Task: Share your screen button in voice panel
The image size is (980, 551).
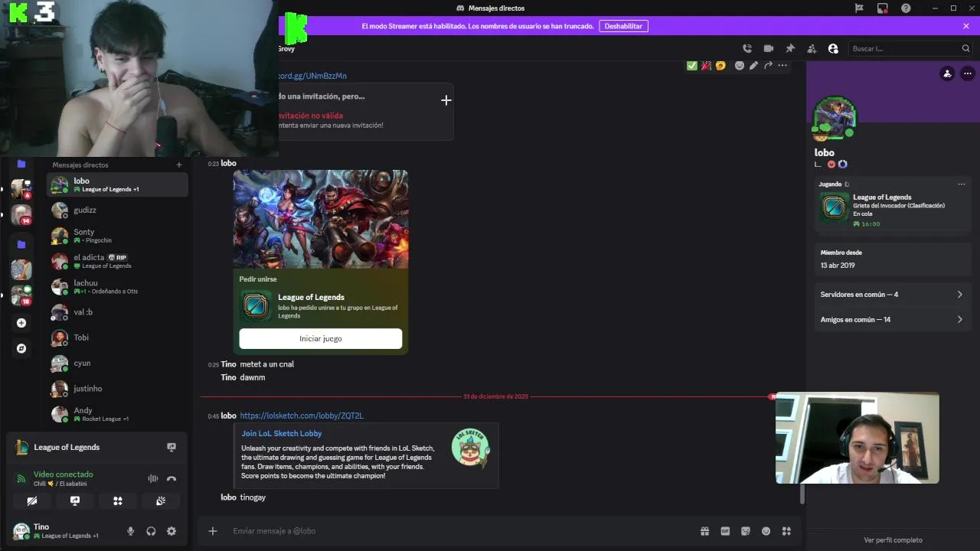Action: tap(75, 501)
